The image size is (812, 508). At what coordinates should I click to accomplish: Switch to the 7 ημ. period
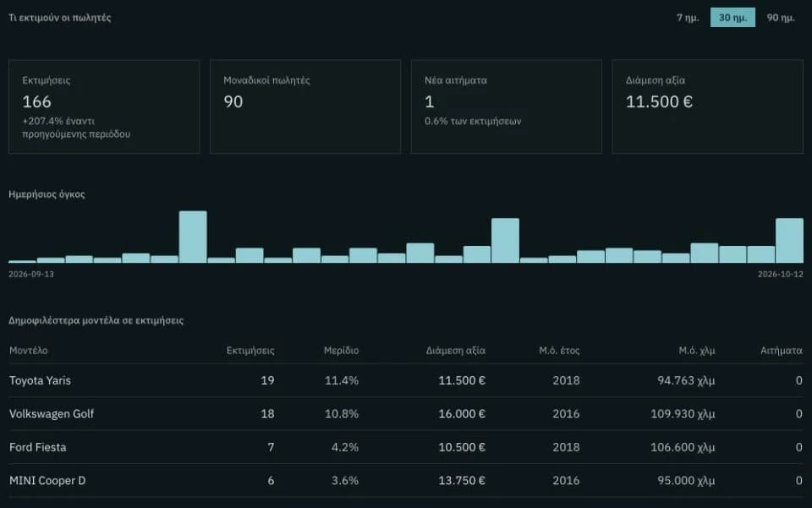(x=688, y=18)
